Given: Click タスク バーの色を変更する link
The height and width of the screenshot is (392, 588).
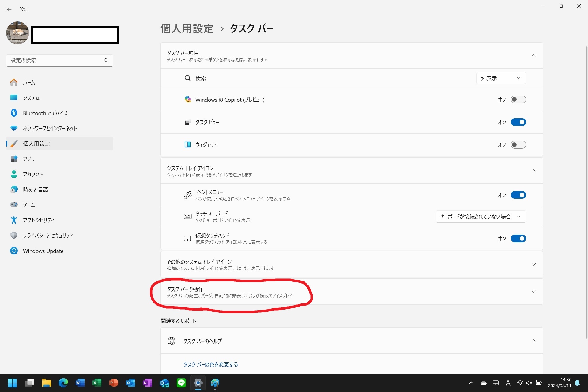Looking at the screenshot, I should [210, 364].
